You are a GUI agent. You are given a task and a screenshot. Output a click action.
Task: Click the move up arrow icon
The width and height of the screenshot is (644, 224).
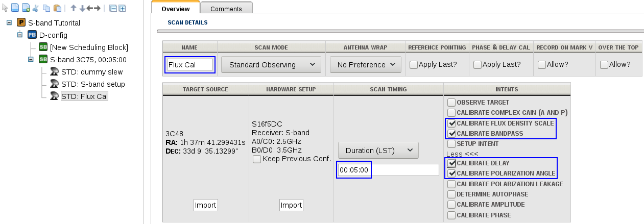[74, 8]
